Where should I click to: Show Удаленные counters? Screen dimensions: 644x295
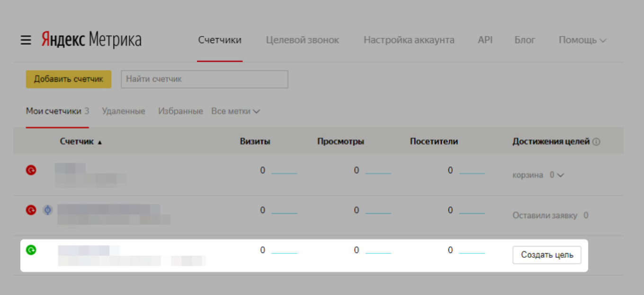[x=123, y=111]
